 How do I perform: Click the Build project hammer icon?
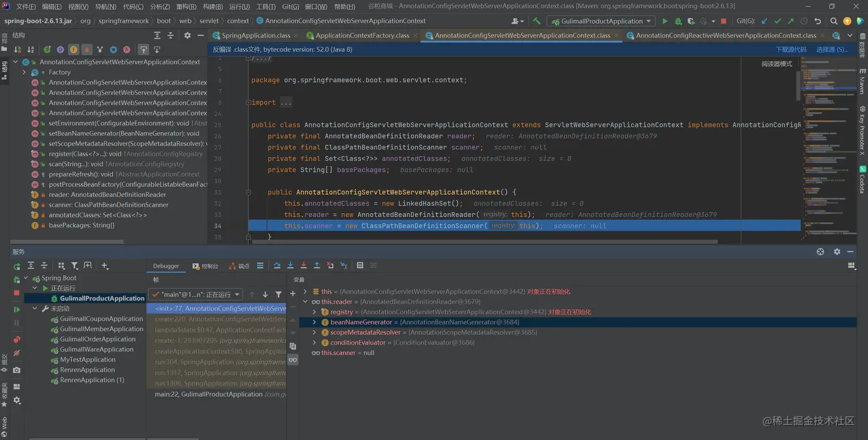point(537,21)
